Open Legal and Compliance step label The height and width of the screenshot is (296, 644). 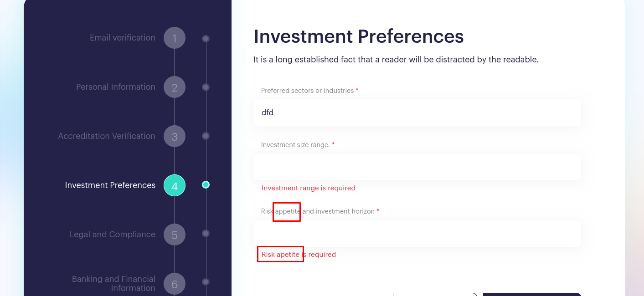[113, 235]
